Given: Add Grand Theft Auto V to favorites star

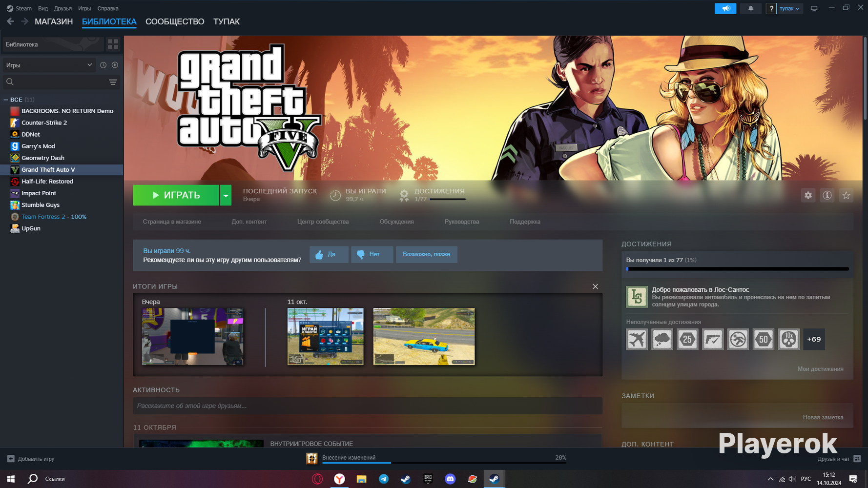Looking at the screenshot, I should coord(847,195).
